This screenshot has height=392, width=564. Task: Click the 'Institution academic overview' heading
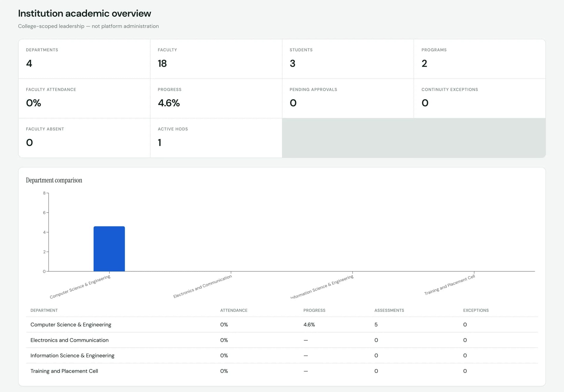click(85, 14)
